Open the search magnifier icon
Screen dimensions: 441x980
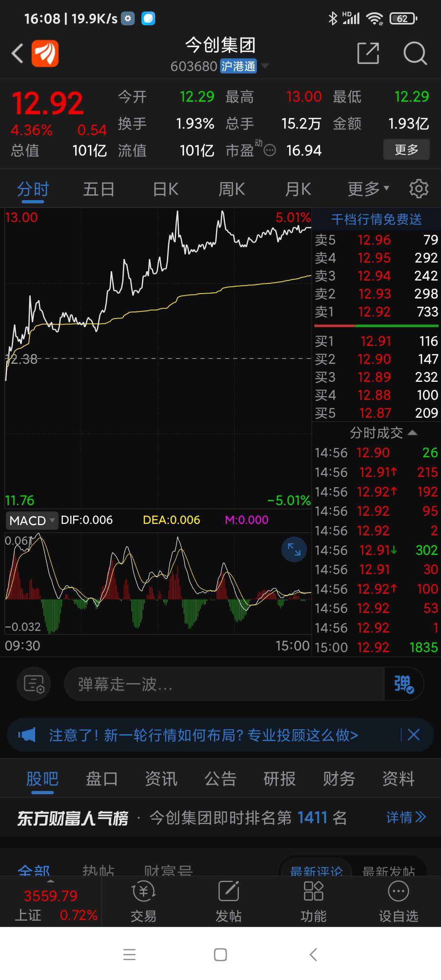[415, 53]
